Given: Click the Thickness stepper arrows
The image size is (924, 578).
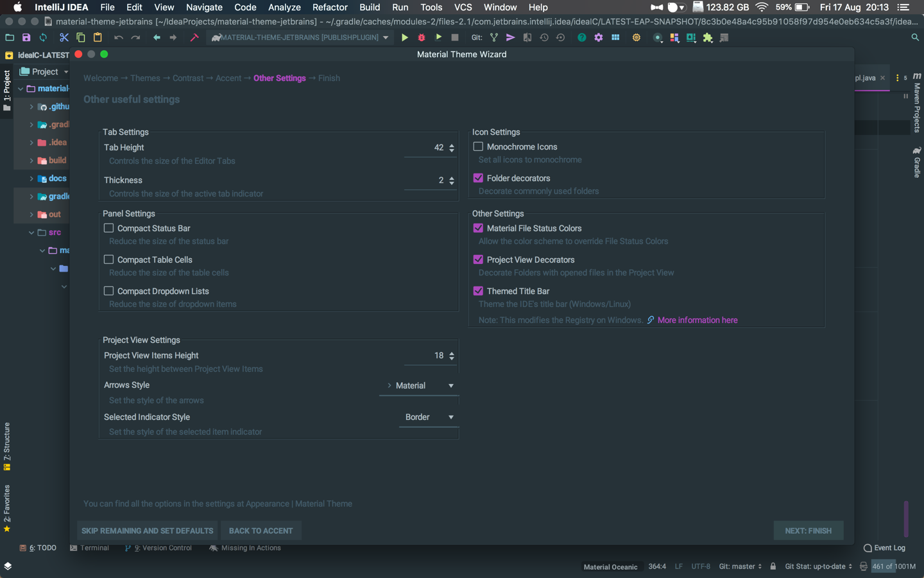Looking at the screenshot, I should click(x=452, y=180).
